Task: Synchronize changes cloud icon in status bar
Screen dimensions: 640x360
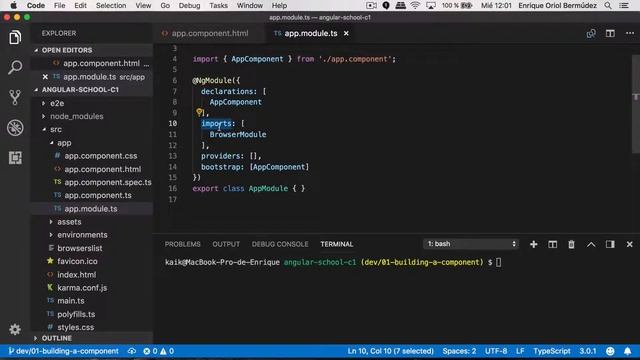Action: pos(131,351)
